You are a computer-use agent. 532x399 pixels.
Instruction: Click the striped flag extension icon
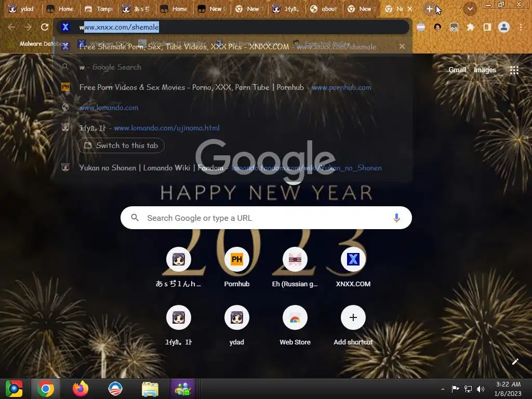[421, 27]
